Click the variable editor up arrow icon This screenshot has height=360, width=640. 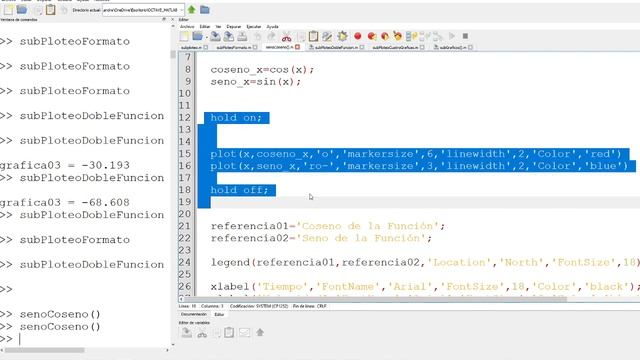pos(260,333)
